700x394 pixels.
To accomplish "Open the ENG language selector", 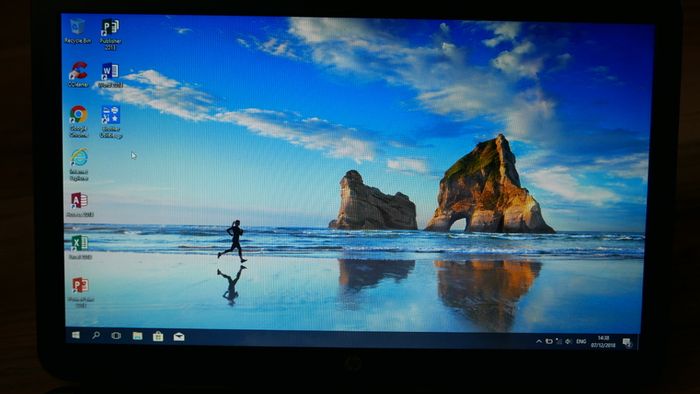I will click(581, 342).
